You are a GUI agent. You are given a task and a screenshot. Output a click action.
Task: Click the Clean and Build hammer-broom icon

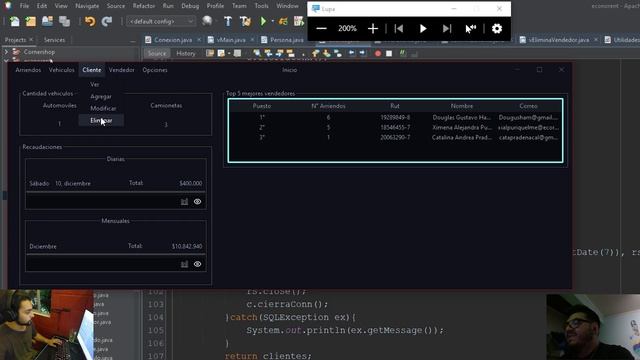pos(245,21)
